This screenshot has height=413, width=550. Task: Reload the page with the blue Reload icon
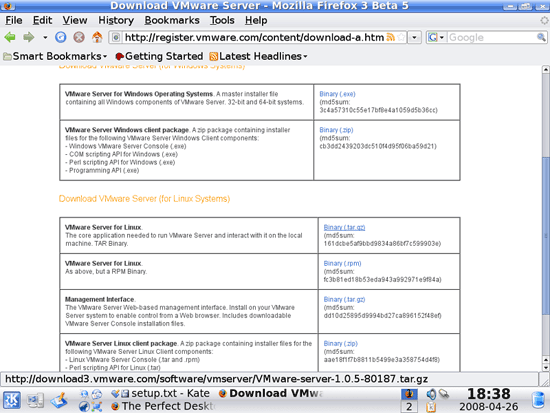[x=61, y=37]
